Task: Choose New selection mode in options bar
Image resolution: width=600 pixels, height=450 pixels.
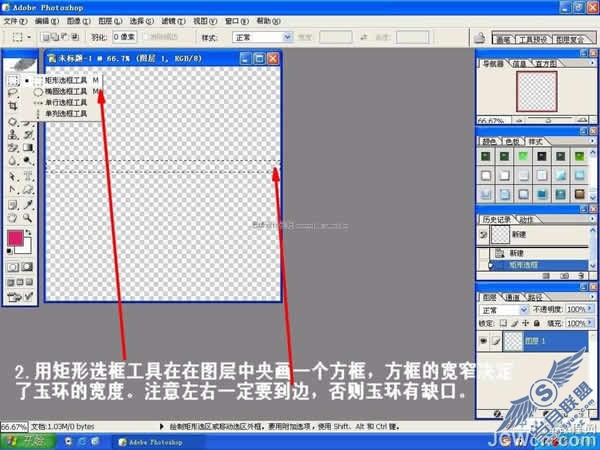Action: [46, 37]
